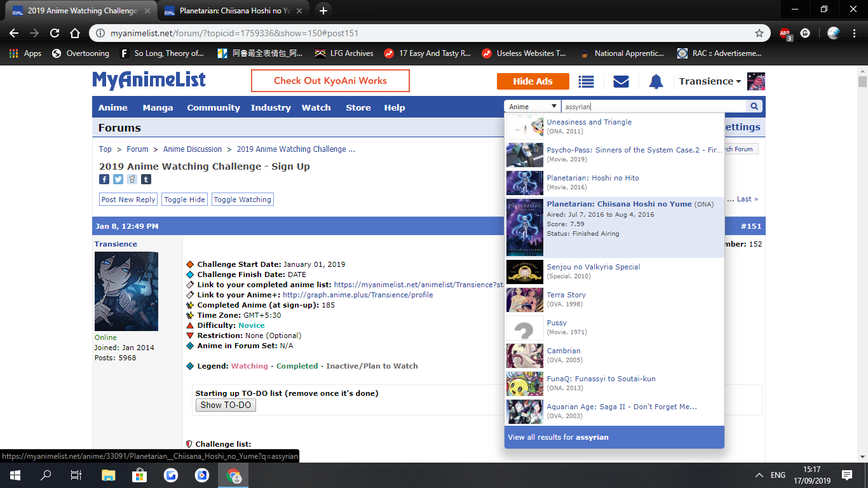The image size is (868, 488).
Task: Open Windows action center notifications
Action: pos(847,475)
